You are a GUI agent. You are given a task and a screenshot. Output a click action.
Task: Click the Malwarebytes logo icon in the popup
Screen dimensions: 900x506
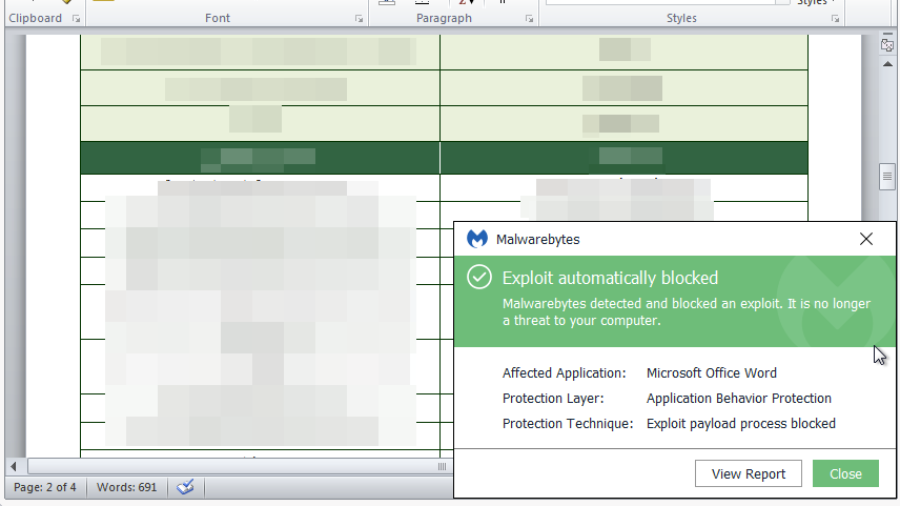(x=477, y=239)
